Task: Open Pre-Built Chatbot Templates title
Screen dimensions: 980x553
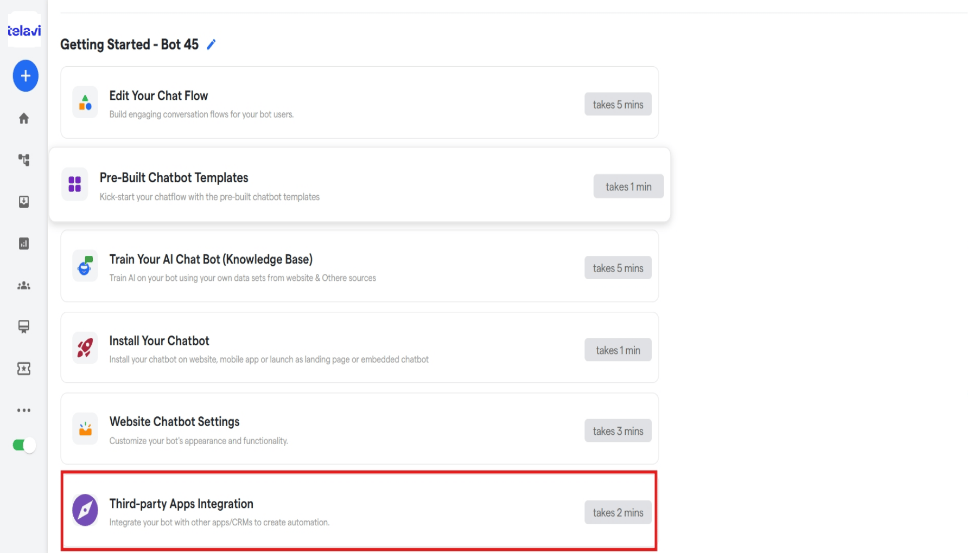Action: [174, 178]
